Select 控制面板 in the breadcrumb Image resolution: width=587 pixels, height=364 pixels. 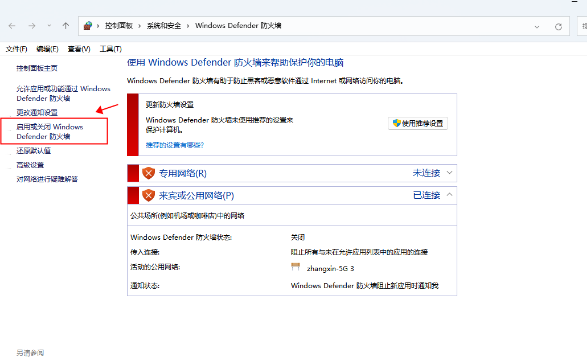119,25
